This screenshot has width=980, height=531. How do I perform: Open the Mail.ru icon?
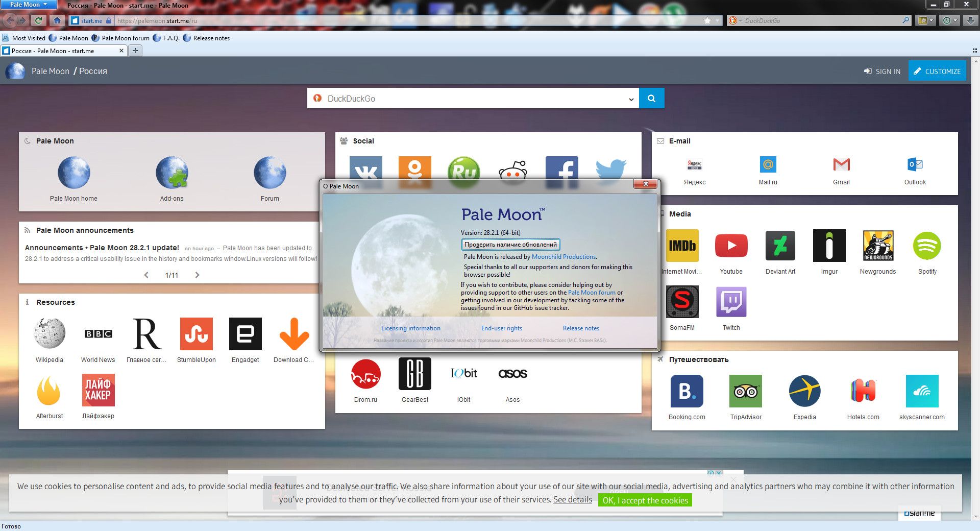[x=768, y=164]
